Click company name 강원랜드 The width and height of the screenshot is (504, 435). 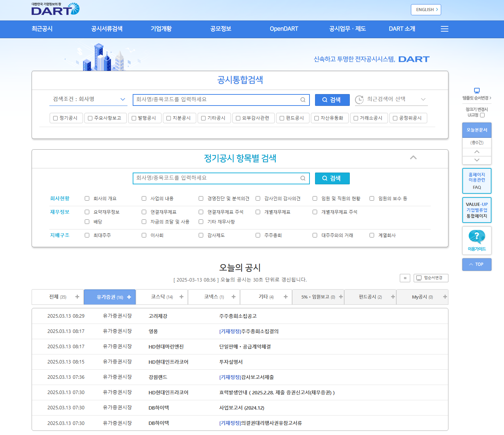[x=158, y=377]
